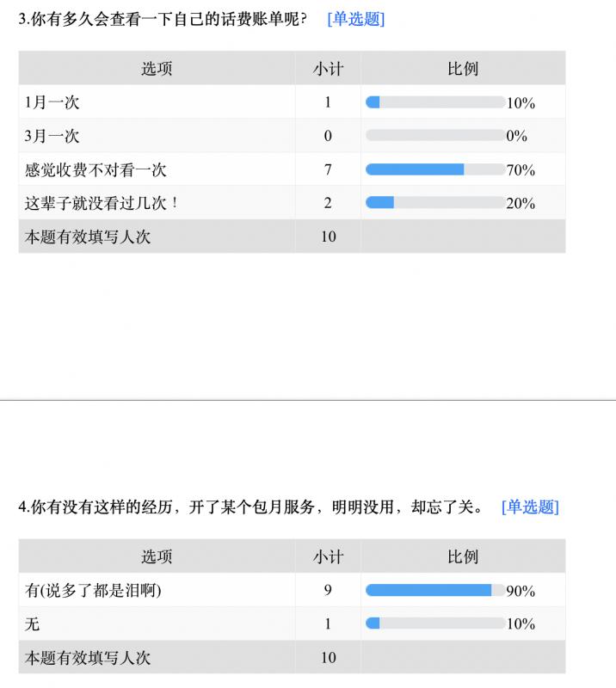Click the 比例 header in question 4 table
Image resolution: width=616 pixels, height=688 pixels.
pos(463,556)
